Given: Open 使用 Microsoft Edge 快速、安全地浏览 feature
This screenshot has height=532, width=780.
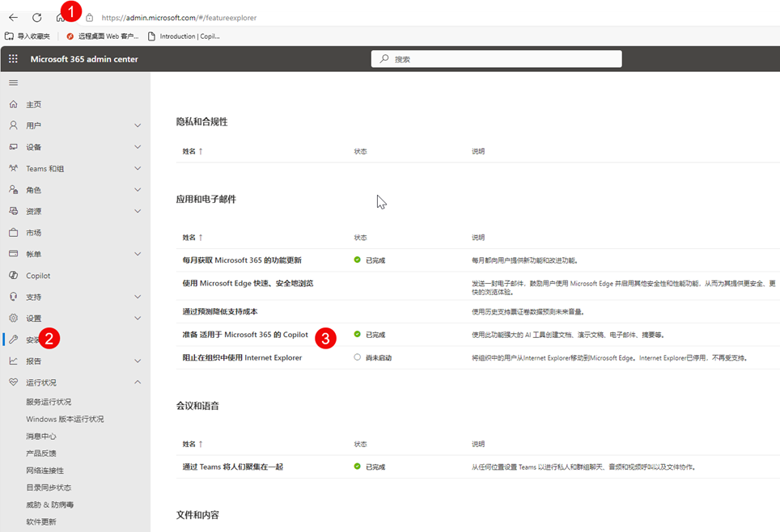Looking at the screenshot, I should coord(248,283).
